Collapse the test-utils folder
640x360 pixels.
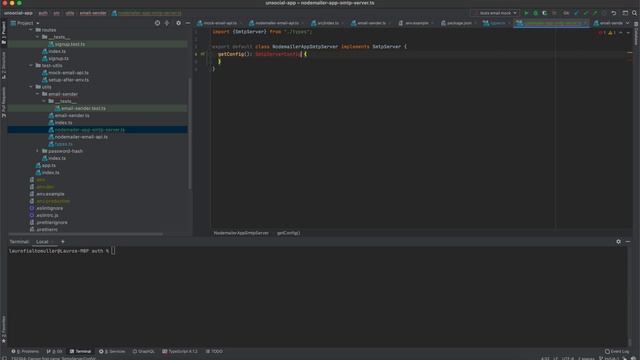[x=31, y=65]
